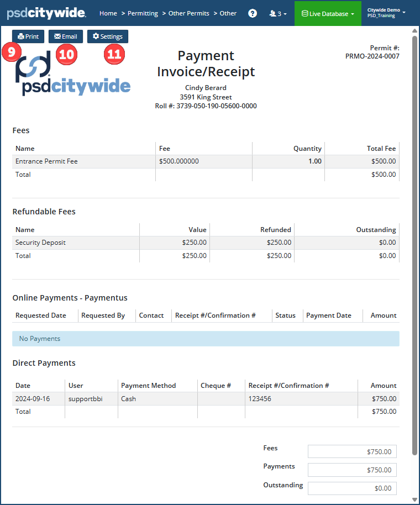Click the Requested Date column header
Image resolution: width=420 pixels, height=505 pixels.
coord(40,315)
